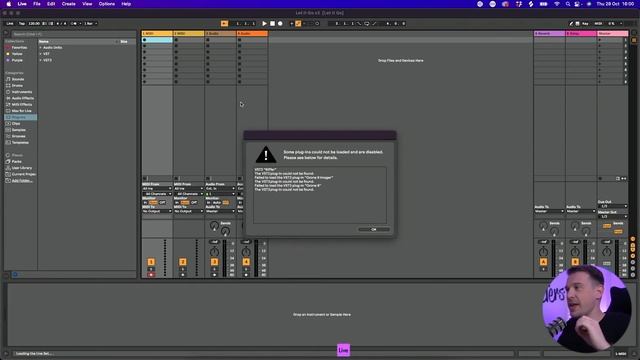Open Spotlight search in menu bar
640x360 pixels.
pos(568,4)
